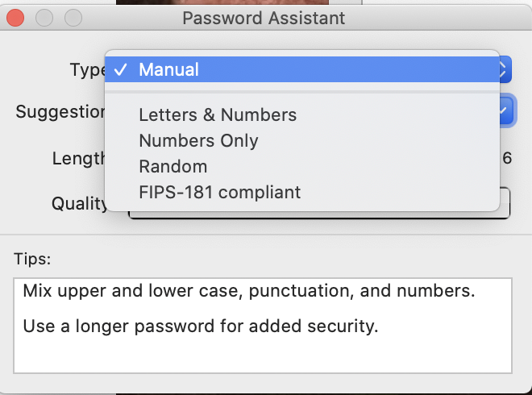Choose Letters & Numbers from the list
This screenshot has width=532, height=395.
pyautogui.click(x=218, y=115)
